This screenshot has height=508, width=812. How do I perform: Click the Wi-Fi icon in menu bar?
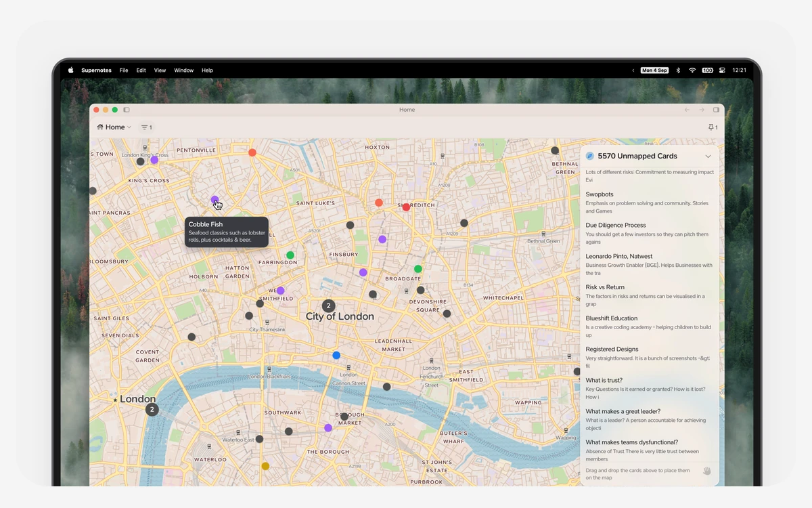(692, 70)
